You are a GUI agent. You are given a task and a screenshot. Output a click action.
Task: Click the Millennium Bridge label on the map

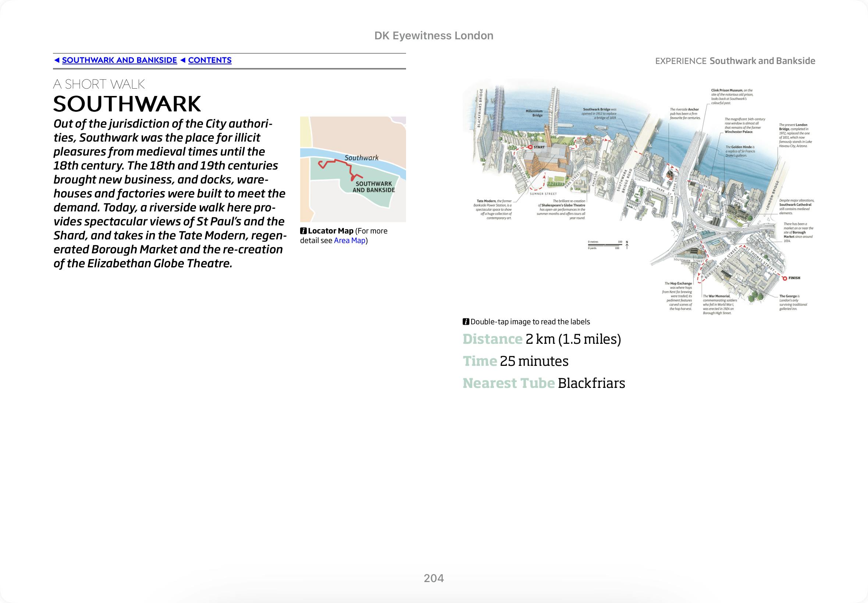click(534, 113)
